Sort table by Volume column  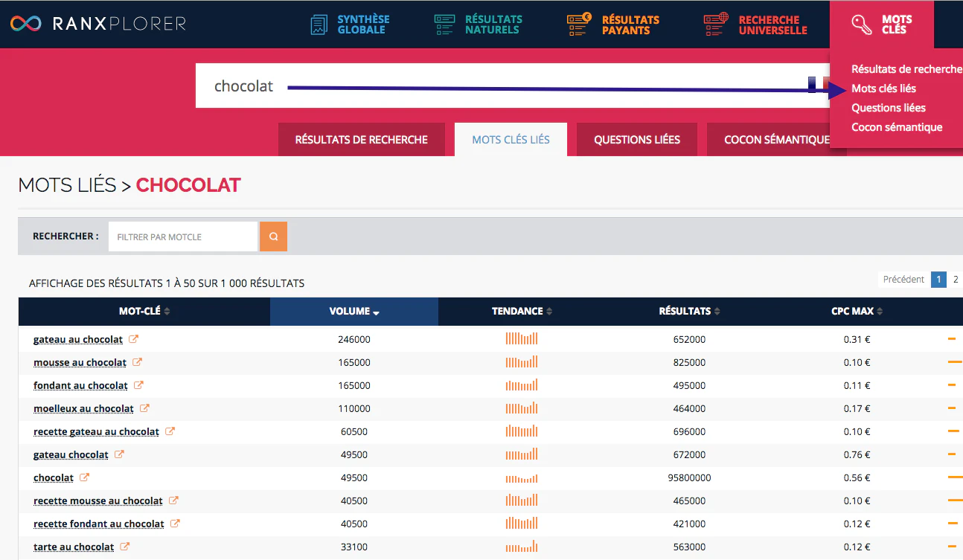[x=354, y=312]
